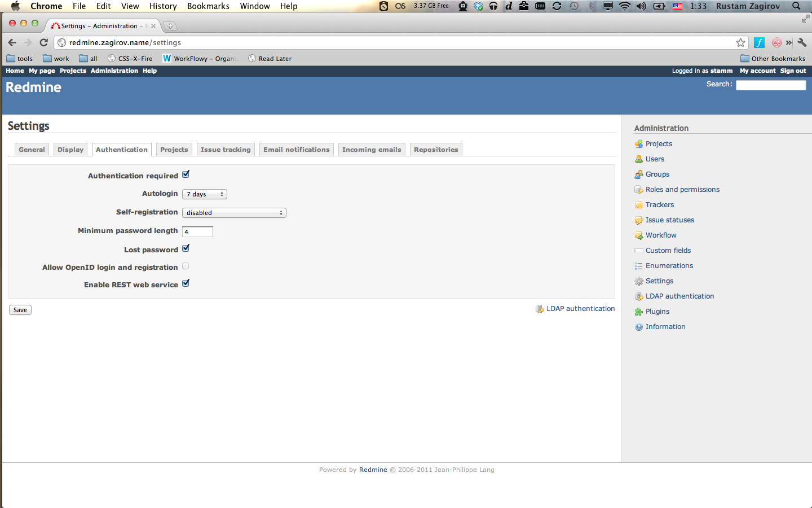Select the Groups icon in Administration panel
Screen dimensions: 812x508
(x=638, y=174)
